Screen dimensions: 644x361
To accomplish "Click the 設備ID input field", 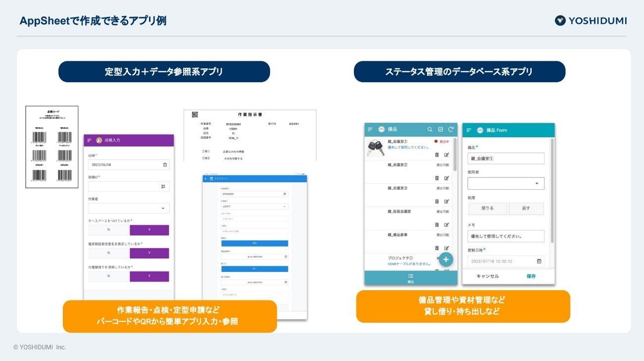I will [x=129, y=187].
